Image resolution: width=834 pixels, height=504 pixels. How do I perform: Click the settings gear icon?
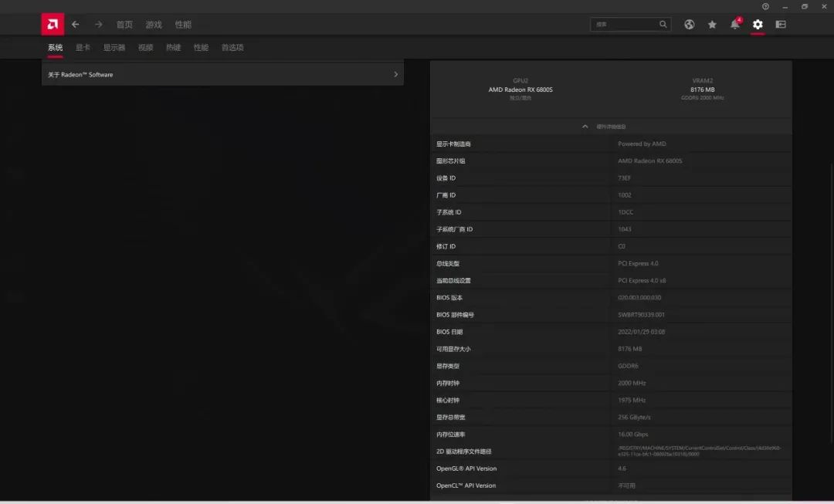tap(758, 25)
